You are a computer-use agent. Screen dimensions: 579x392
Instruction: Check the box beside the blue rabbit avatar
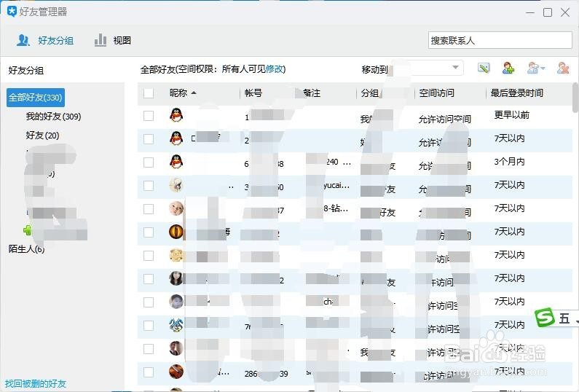(149, 326)
